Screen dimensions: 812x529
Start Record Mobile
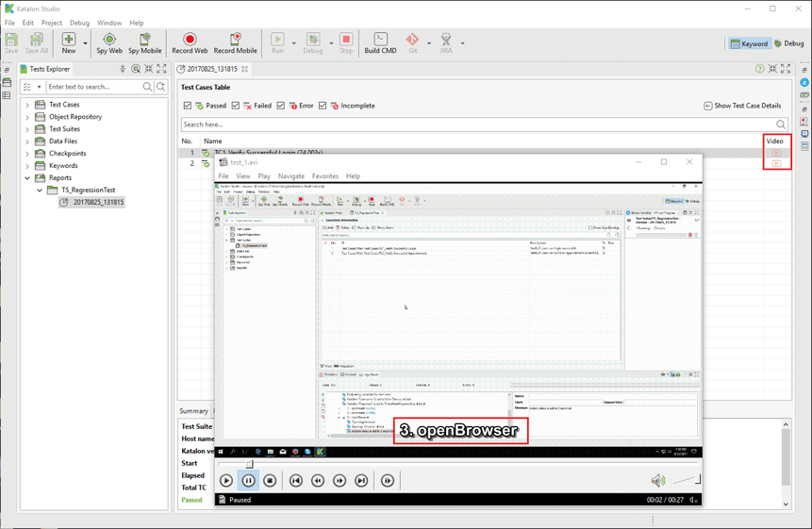tap(235, 42)
